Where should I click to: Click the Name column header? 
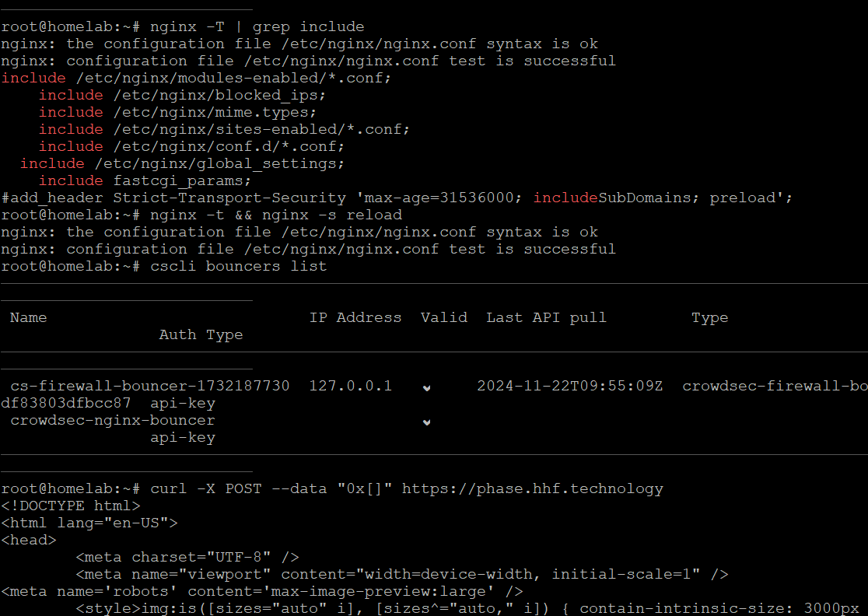point(28,317)
